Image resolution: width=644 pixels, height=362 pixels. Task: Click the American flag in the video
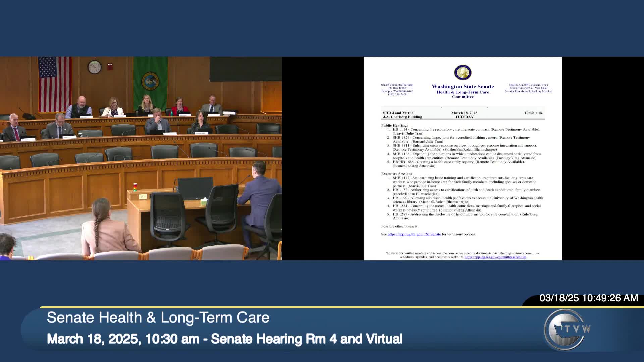pos(55,84)
